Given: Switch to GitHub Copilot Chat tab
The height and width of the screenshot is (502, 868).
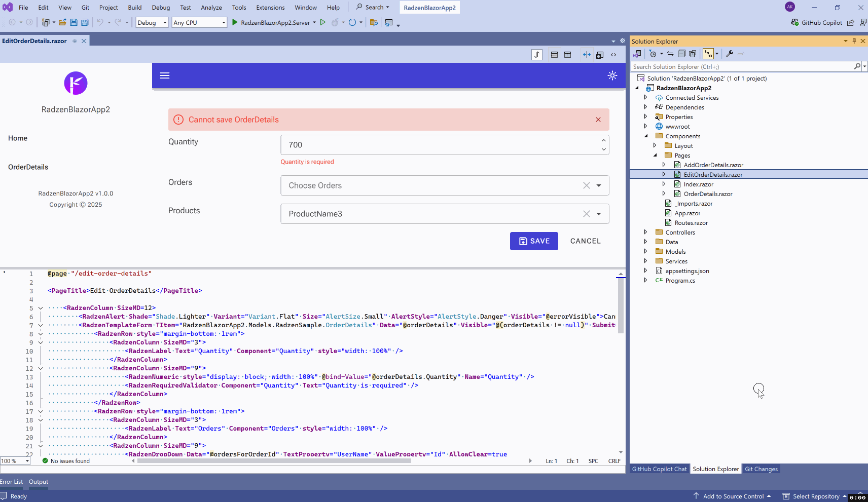Looking at the screenshot, I should pyautogui.click(x=659, y=469).
